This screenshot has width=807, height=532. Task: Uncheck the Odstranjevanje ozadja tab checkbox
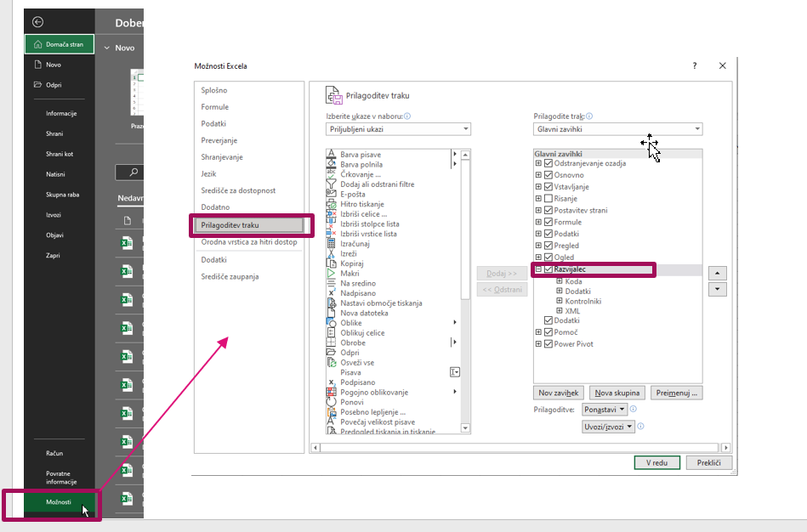[548, 163]
